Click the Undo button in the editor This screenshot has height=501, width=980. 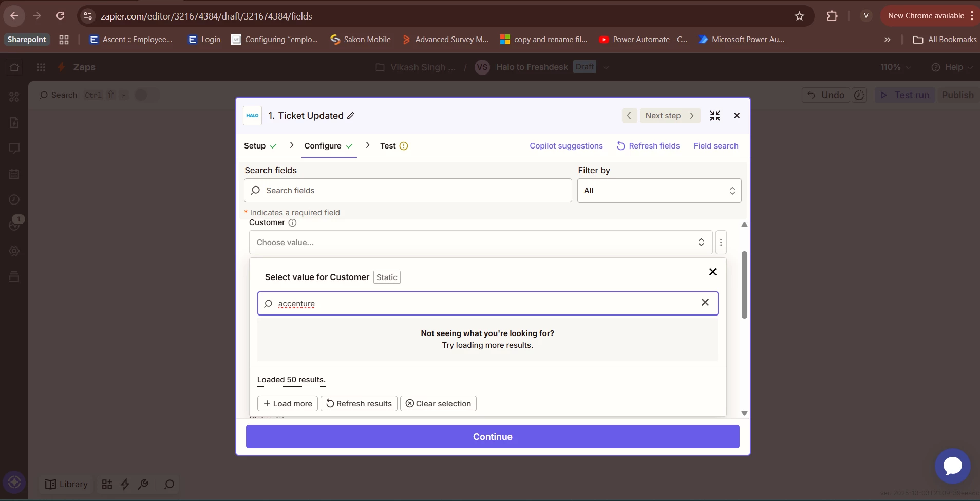pos(826,95)
